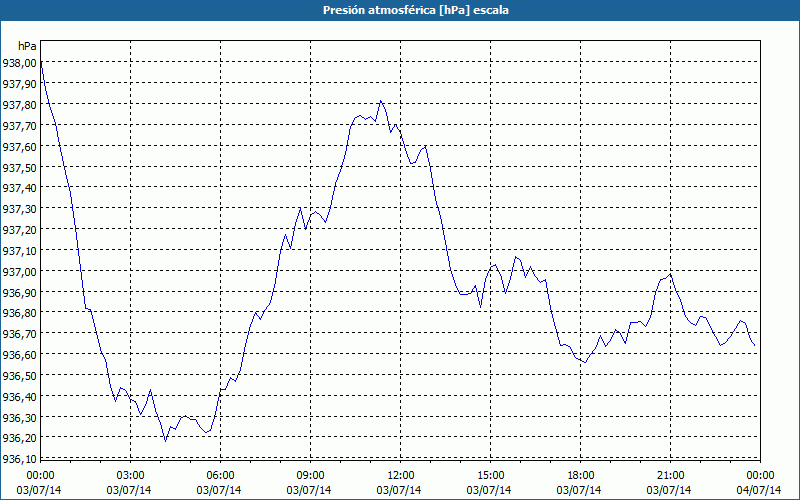800x500 pixels.
Task: Click the 936,20 y-axis value
Action: click(19, 438)
